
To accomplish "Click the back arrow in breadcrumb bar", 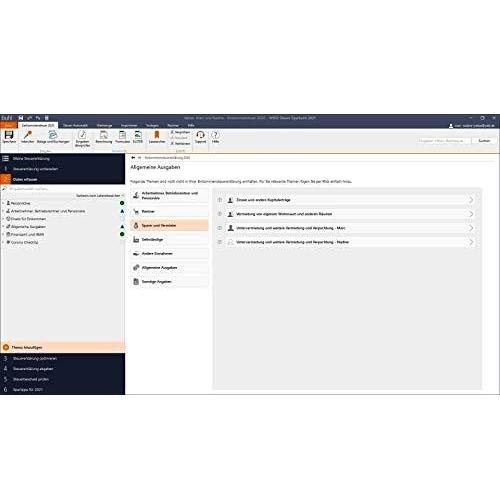I will [133, 157].
